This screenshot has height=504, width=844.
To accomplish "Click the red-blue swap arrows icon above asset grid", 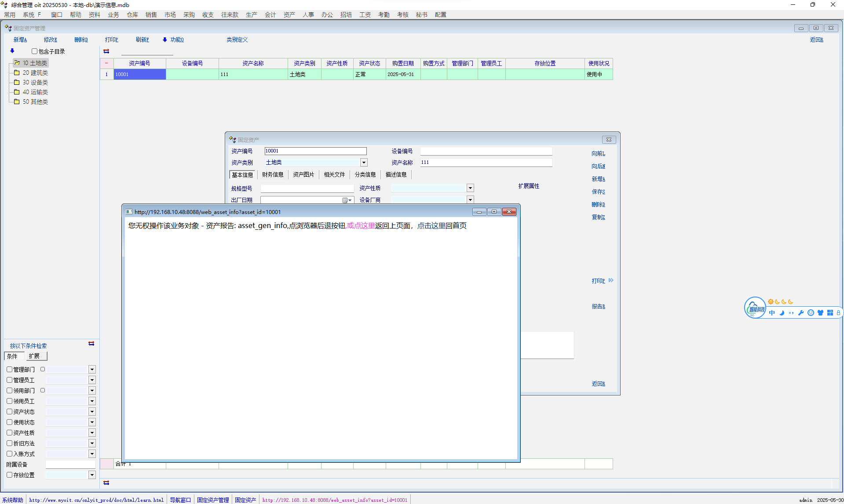I will (106, 51).
